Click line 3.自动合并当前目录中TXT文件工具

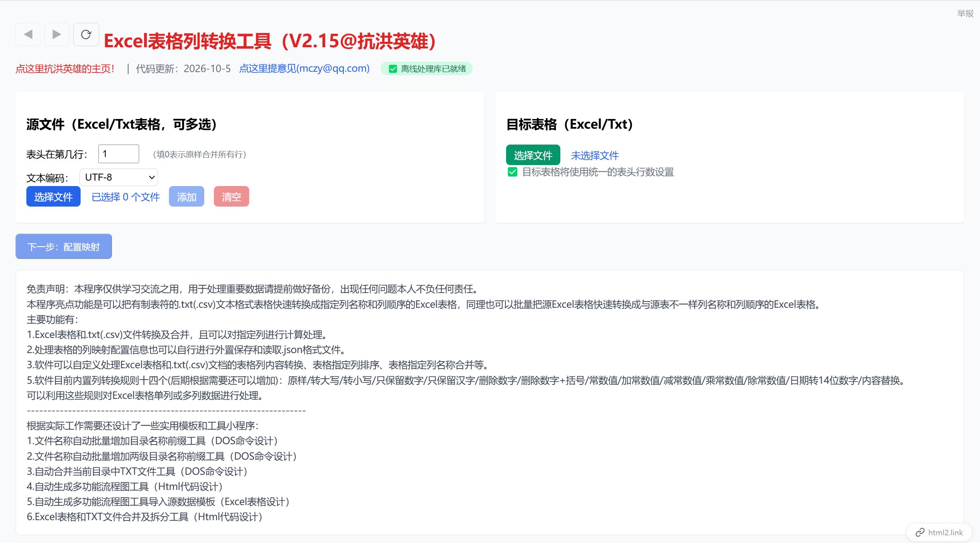coord(138,471)
